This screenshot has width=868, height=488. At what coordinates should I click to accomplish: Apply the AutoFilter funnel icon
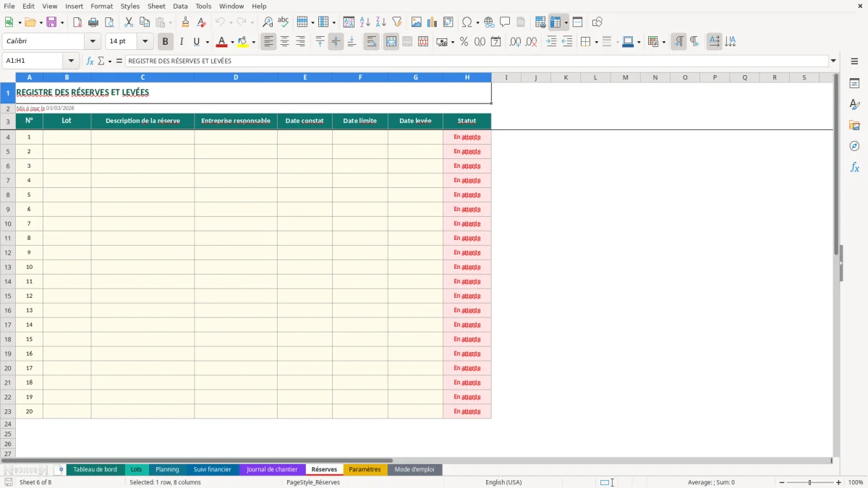pos(396,22)
